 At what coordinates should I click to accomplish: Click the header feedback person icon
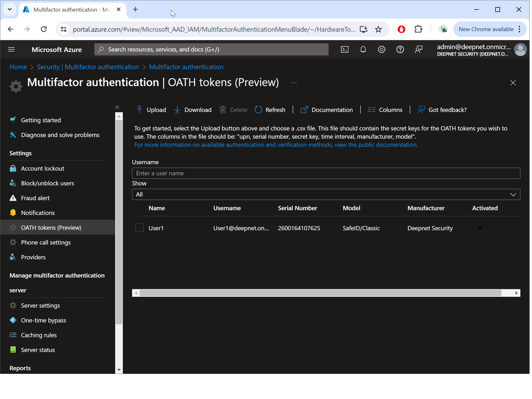[x=418, y=49]
